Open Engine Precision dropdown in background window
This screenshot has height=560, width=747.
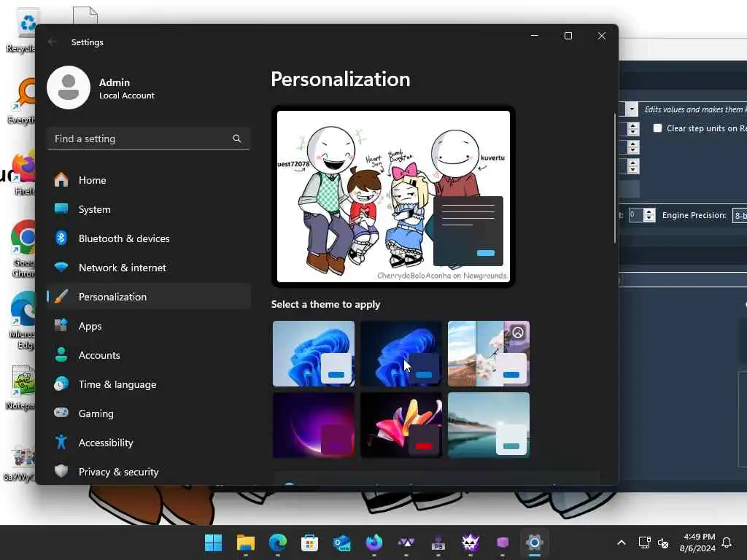[740, 215]
